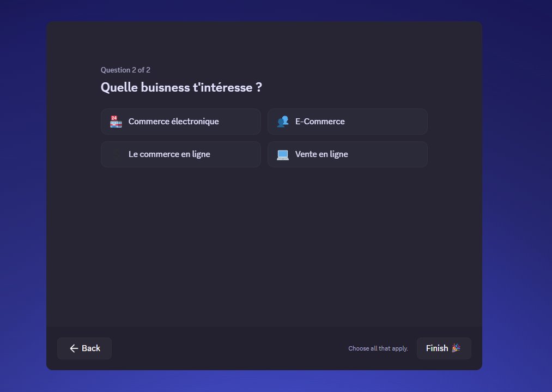
Task: Click the 'Question 2 of 2' text
Action: point(125,70)
